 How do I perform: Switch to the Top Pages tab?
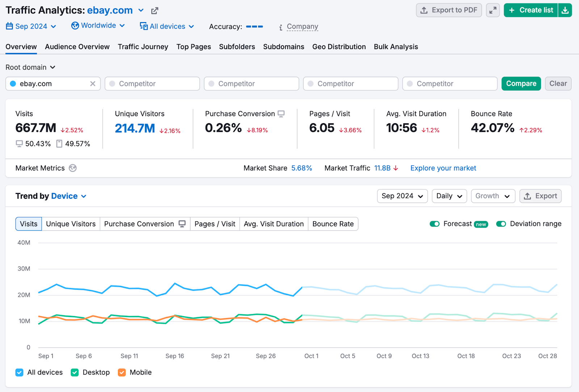click(194, 47)
